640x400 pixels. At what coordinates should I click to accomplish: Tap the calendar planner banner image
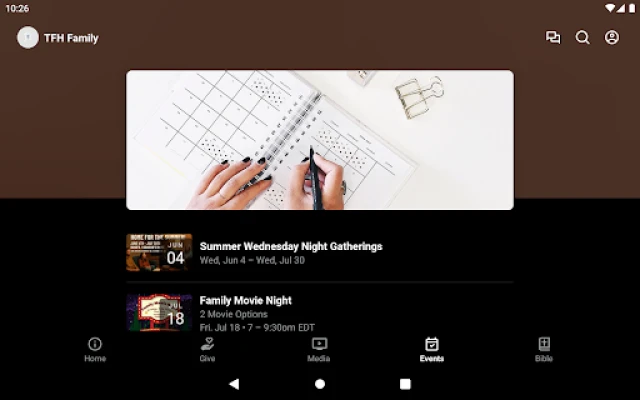320,140
